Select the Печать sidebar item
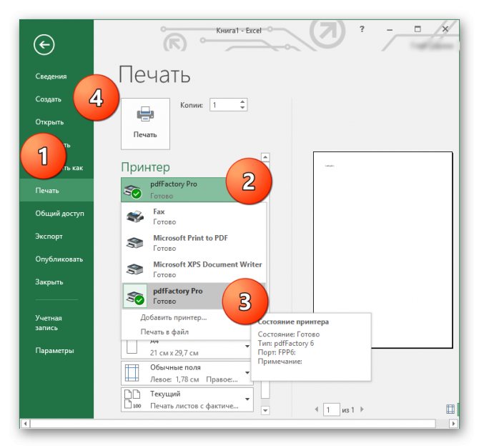Viewport: 479px width, 448px height. pyautogui.click(x=56, y=191)
